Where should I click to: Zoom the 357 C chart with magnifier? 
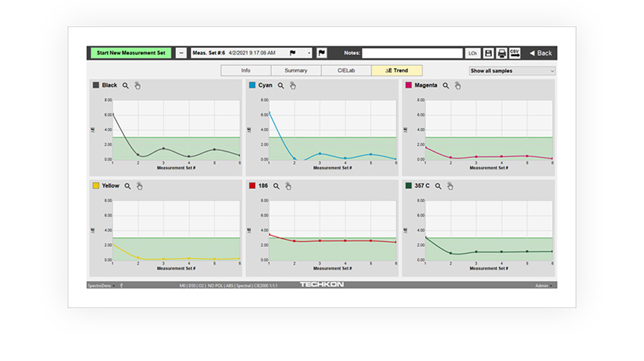[x=438, y=186]
